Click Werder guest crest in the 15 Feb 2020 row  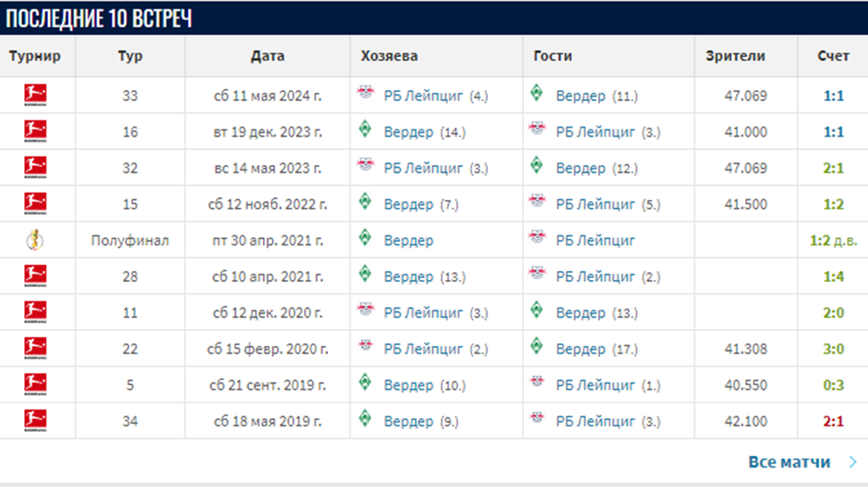(x=536, y=348)
